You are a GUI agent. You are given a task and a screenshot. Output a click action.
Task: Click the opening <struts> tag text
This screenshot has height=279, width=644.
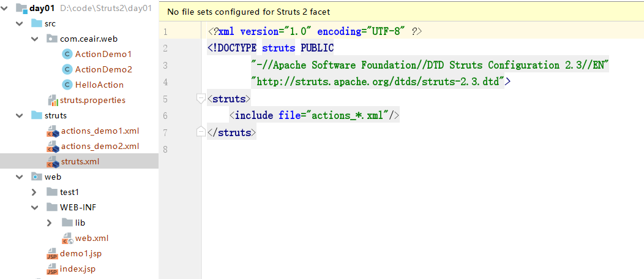pos(229,99)
